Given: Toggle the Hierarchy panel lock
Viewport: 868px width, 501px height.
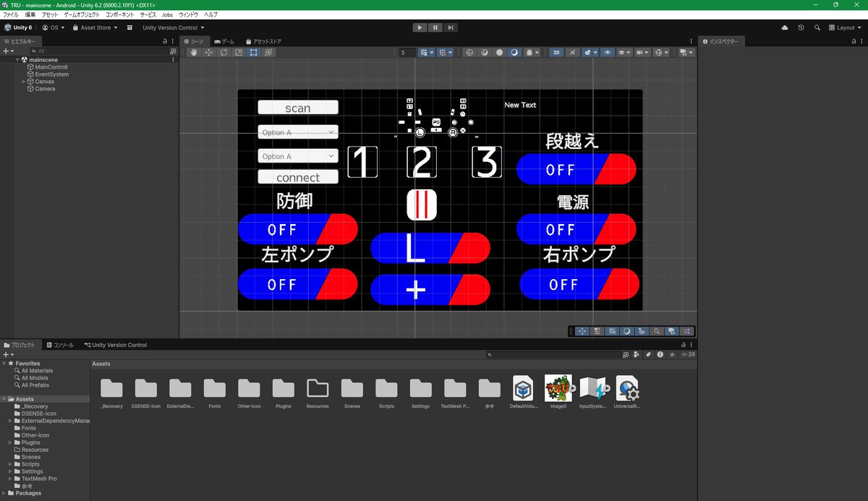Looking at the screenshot, I should [165, 41].
